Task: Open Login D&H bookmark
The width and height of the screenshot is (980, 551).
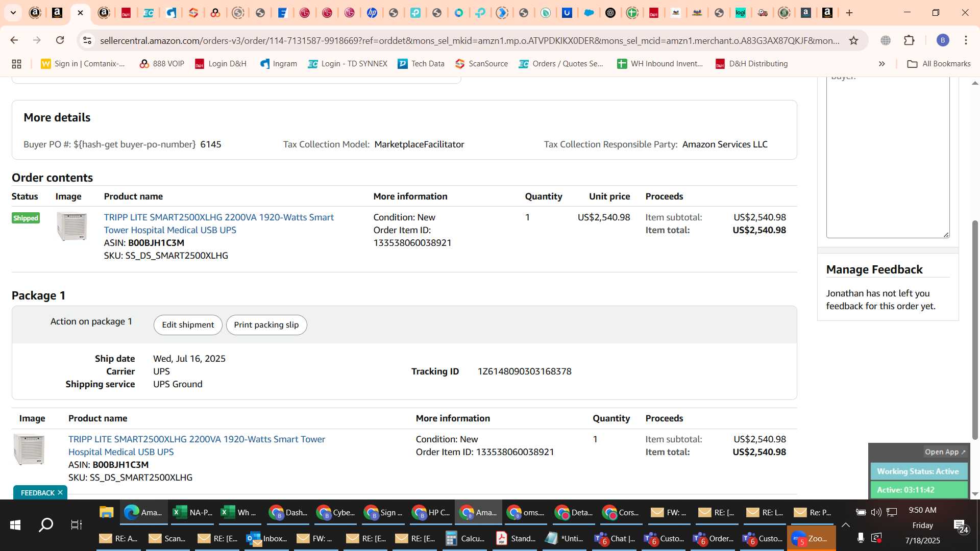Action: 220,64
